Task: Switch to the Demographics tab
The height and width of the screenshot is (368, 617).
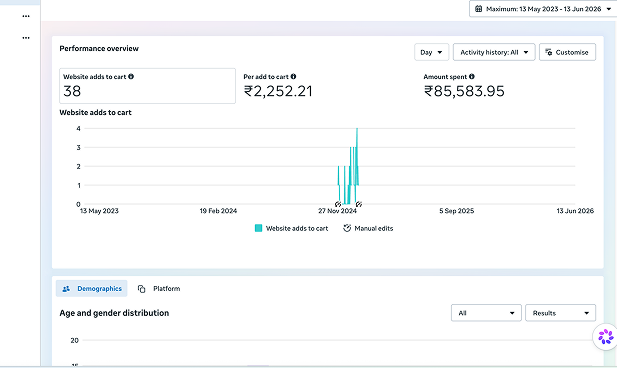Action: tap(92, 288)
